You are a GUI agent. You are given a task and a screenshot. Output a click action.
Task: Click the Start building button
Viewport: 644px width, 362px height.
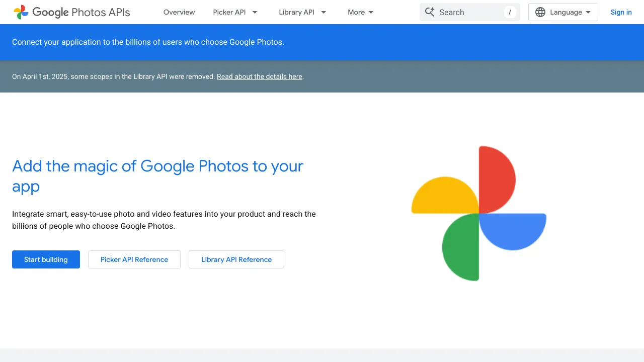point(46,259)
